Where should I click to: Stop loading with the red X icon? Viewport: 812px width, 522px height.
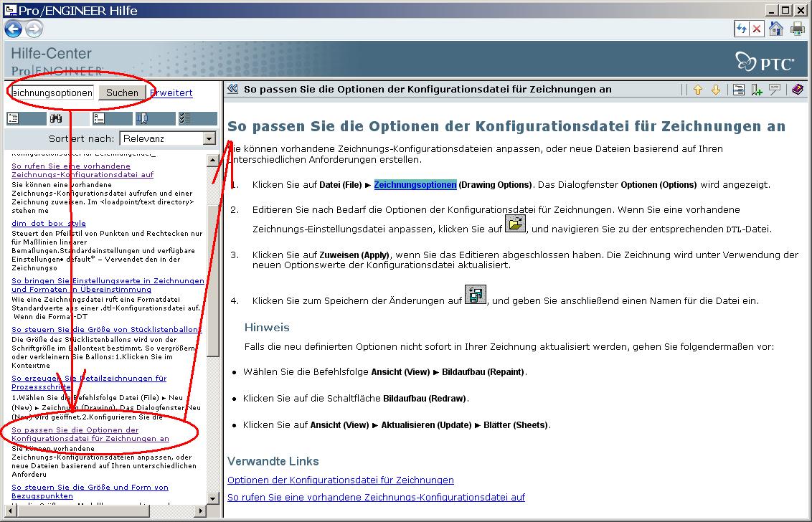click(x=757, y=29)
